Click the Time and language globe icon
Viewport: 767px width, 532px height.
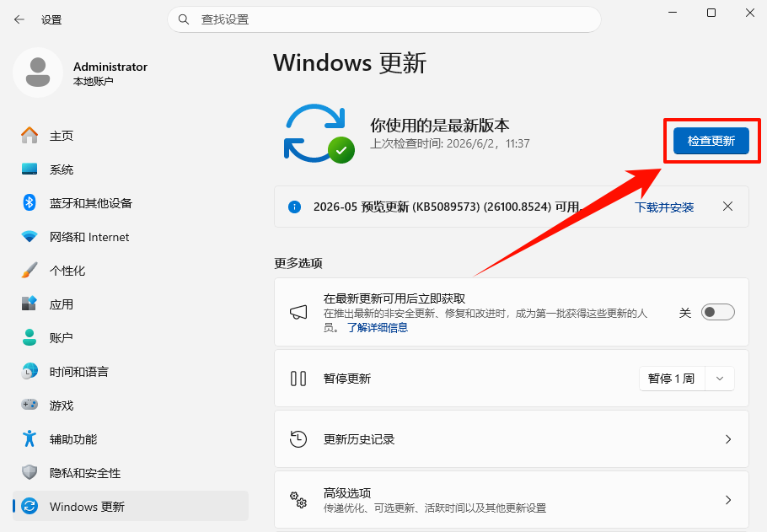click(29, 371)
